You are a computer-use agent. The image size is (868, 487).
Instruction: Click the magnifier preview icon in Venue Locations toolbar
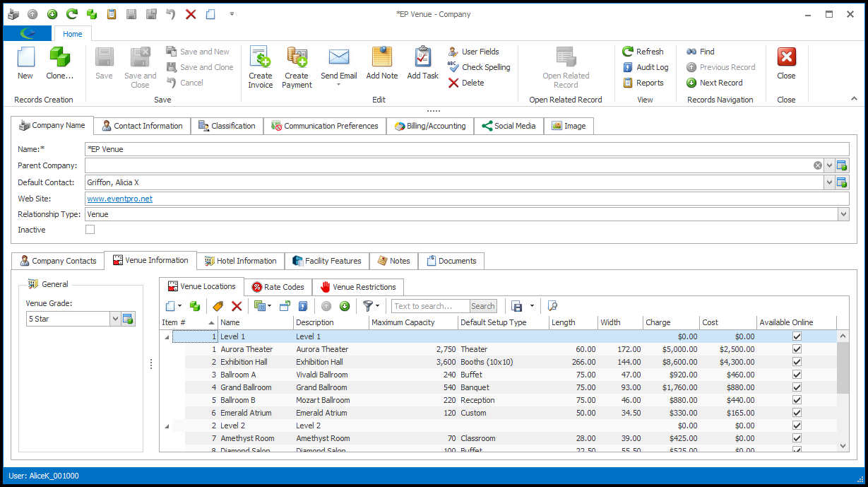click(x=553, y=306)
